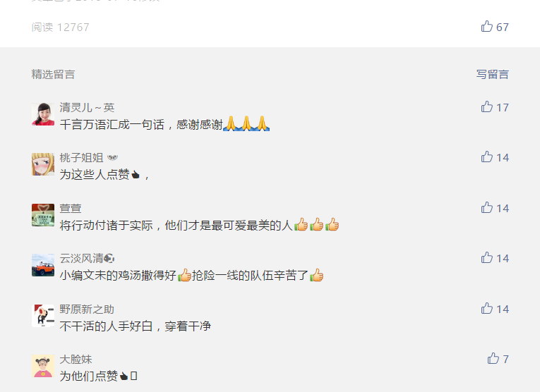Click the 阅读 12767 read count
Screen dimensions: 540x392
point(60,27)
